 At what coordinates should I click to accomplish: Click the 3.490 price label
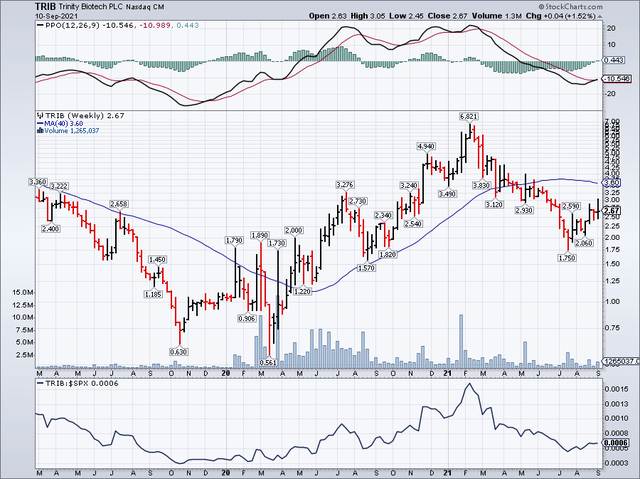pyautogui.click(x=447, y=194)
